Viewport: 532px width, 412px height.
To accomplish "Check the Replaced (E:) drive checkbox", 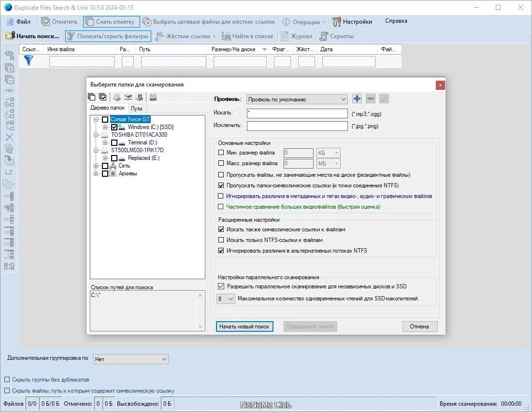I will click(x=115, y=158).
